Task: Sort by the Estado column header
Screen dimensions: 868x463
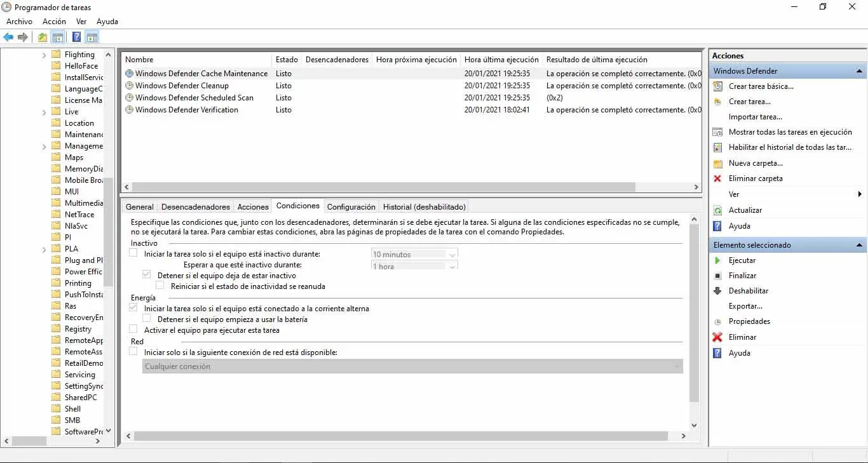Action: point(287,60)
